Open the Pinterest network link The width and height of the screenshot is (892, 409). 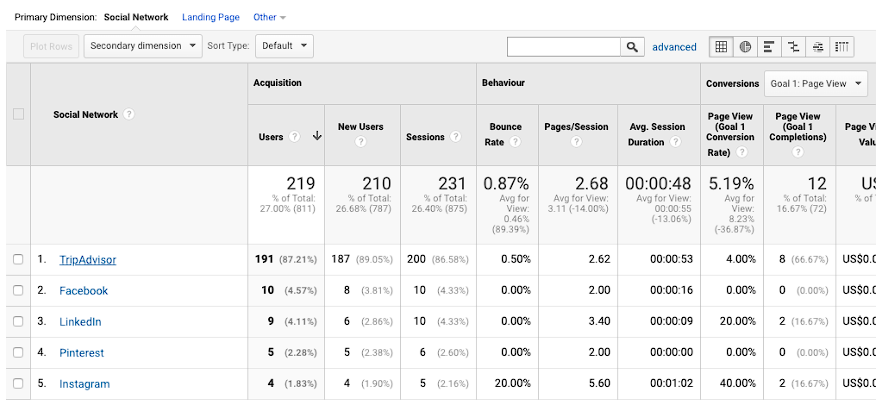tap(82, 353)
